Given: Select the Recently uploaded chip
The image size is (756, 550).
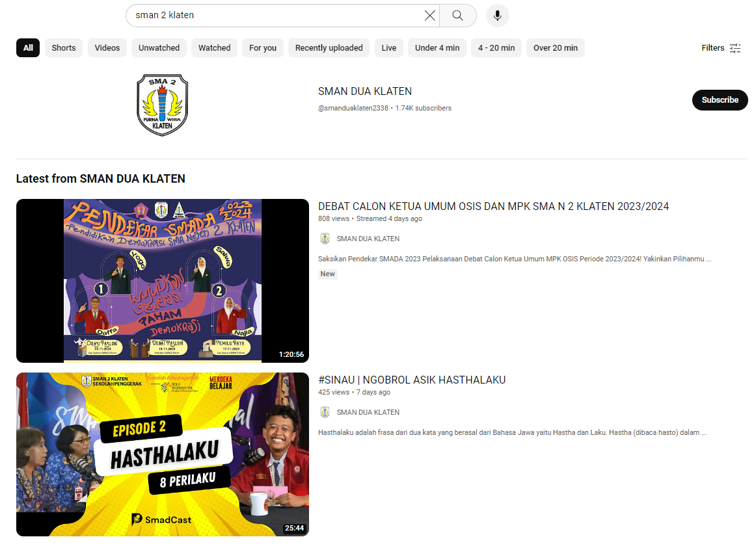Looking at the screenshot, I should coord(329,48).
